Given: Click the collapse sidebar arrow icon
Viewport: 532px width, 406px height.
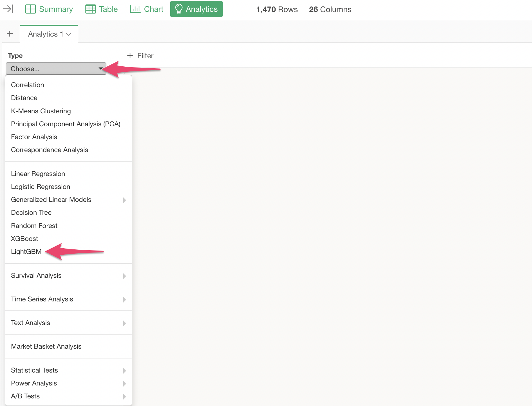Looking at the screenshot, I should [x=8, y=9].
